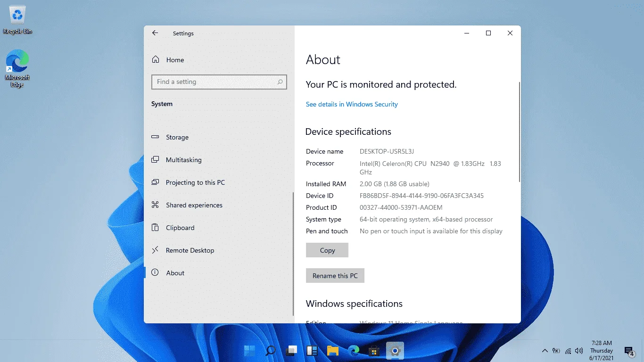Click the Find a setting search box
644x362 pixels.
tap(219, 82)
